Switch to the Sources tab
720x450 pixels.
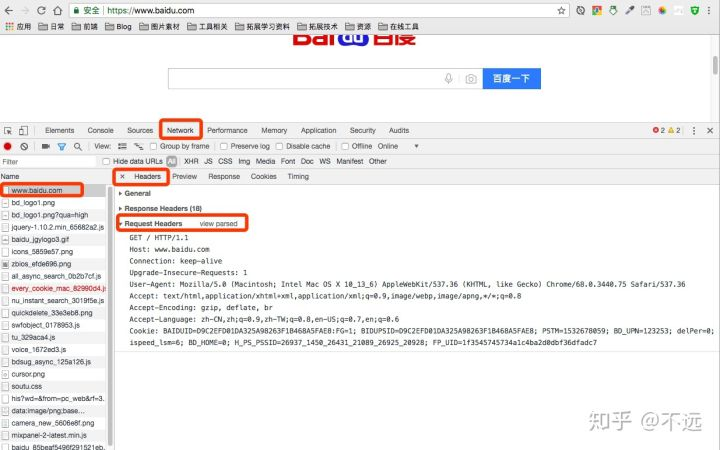(140, 130)
